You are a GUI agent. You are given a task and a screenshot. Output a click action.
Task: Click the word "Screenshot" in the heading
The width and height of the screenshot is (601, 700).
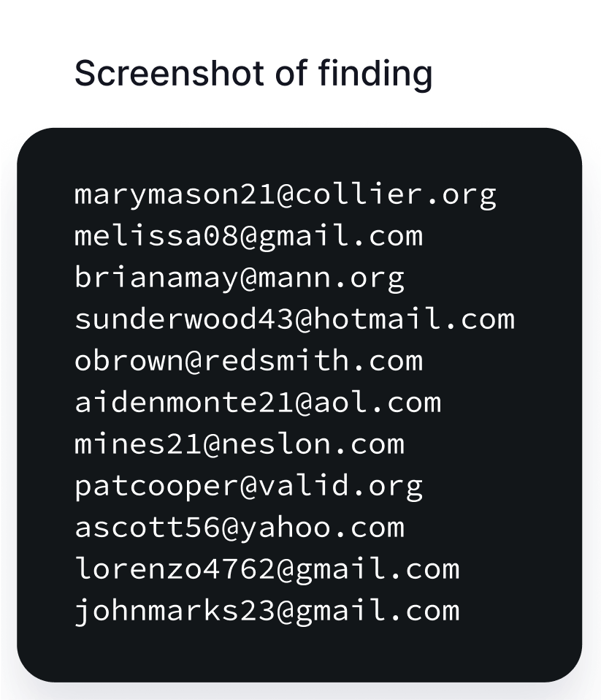tap(170, 73)
